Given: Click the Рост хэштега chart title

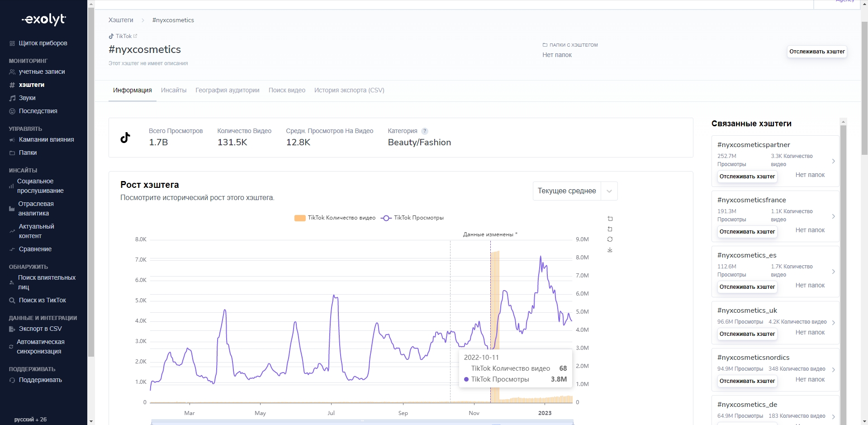Looking at the screenshot, I should tap(150, 185).
